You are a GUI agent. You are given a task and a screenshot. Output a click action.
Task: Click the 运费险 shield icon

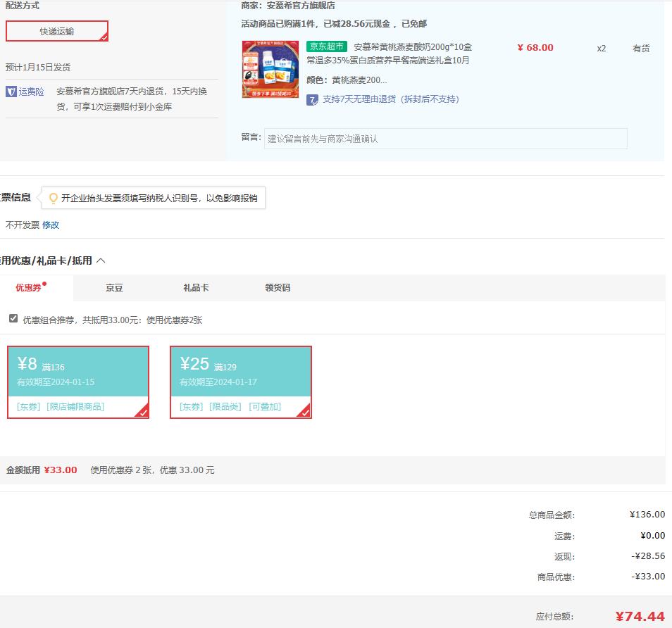11,92
